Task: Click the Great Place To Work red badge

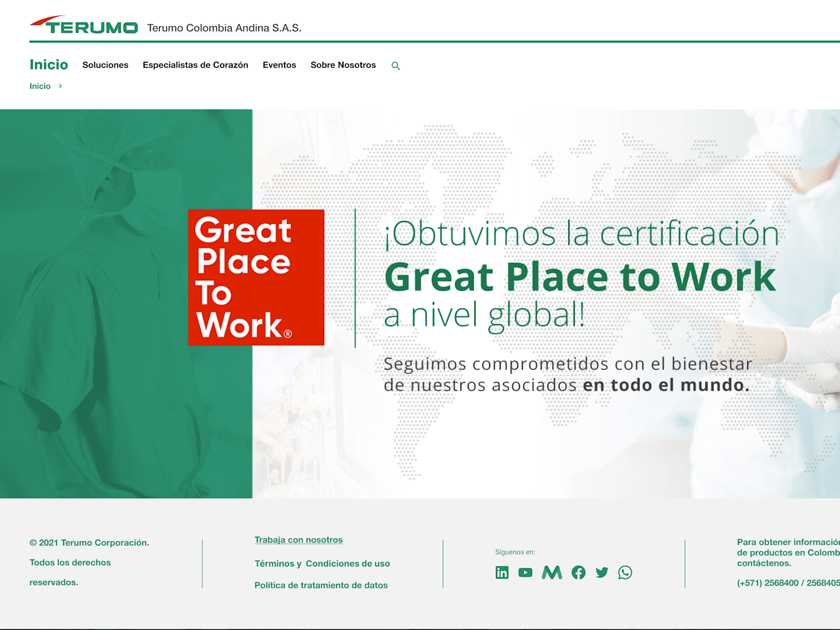Action: tap(256, 278)
